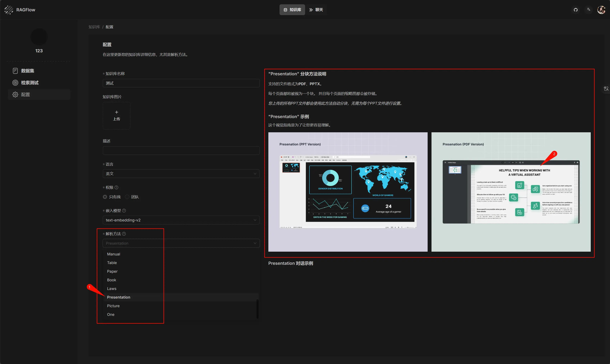
Task: Select the 只有我 permission radio
Action: click(x=105, y=197)
